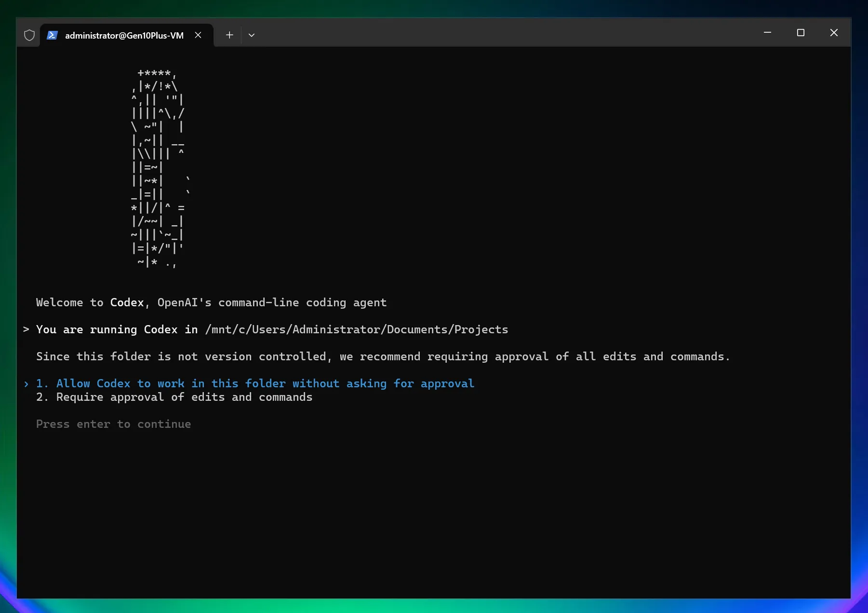Close the terminal window
Viewport: 868px width, 613px height.
pyautogui.click(x=834, y=33)
